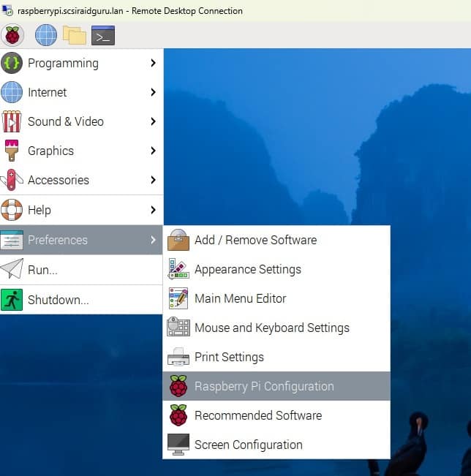
Task: Open the Accessories menu entry
Action: [x=59, y=180]
